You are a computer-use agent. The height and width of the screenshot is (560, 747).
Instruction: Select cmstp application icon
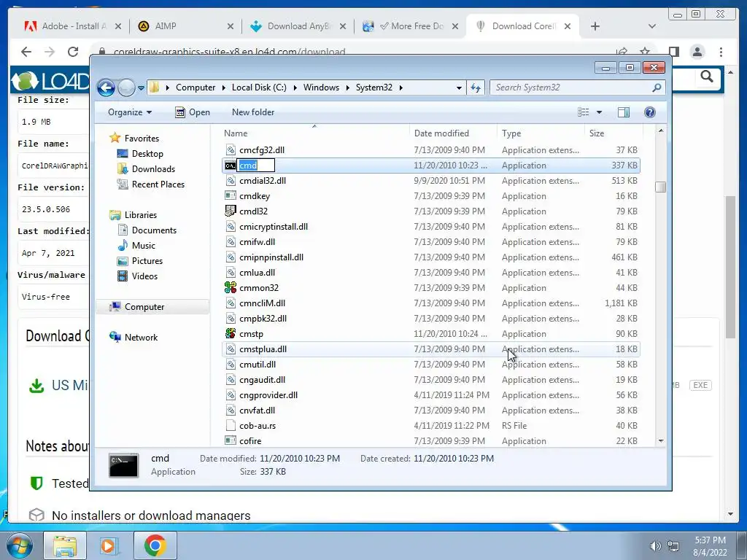(x=231, y=334)
